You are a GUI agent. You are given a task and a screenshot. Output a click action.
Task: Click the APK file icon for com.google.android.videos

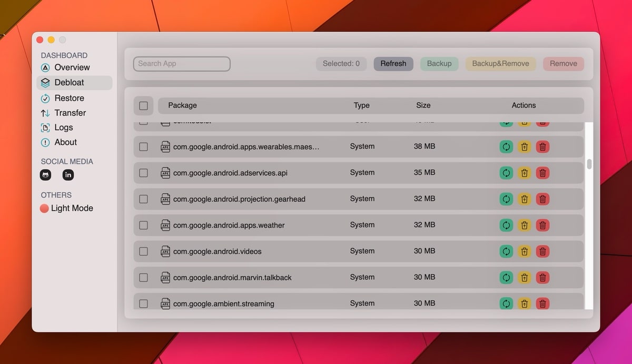[165, 251]
